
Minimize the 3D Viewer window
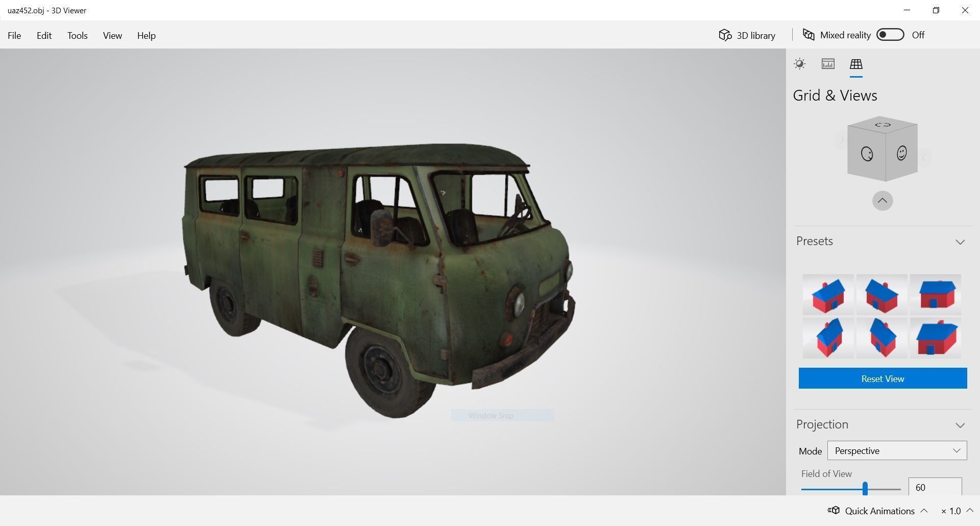pyautogui.click(x=906, y=10)
